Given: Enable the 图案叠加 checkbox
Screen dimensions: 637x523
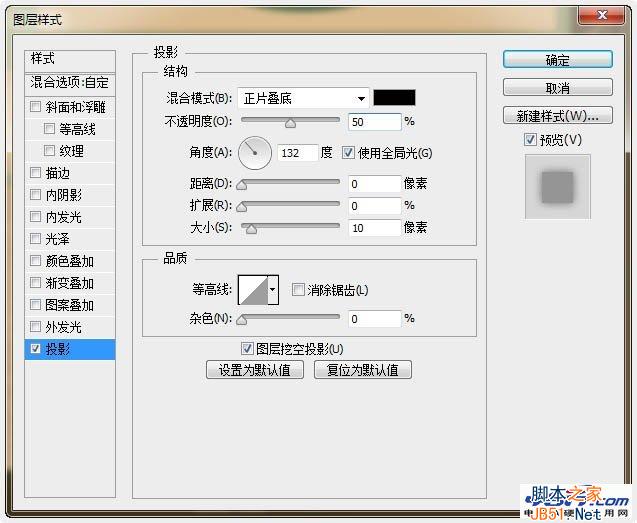Looking at the screenshot, I should [x=35, y=304].
